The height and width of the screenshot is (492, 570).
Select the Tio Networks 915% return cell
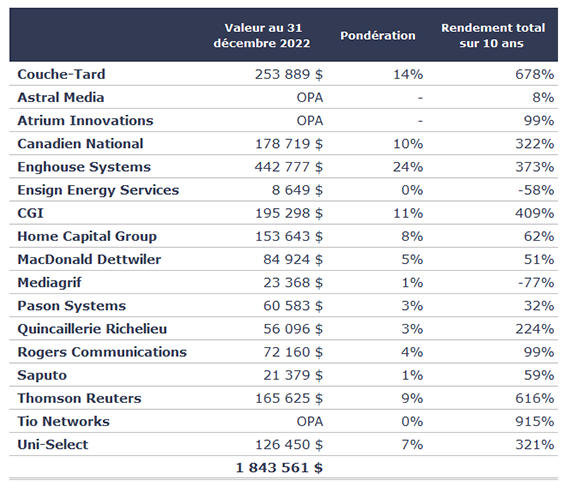[x=534, y=421]
